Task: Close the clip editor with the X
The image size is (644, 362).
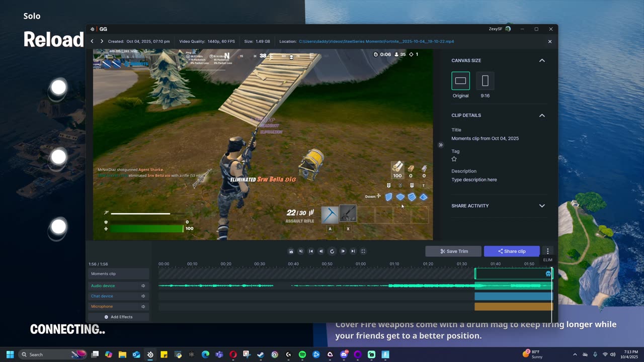Action: click(550, 41)
